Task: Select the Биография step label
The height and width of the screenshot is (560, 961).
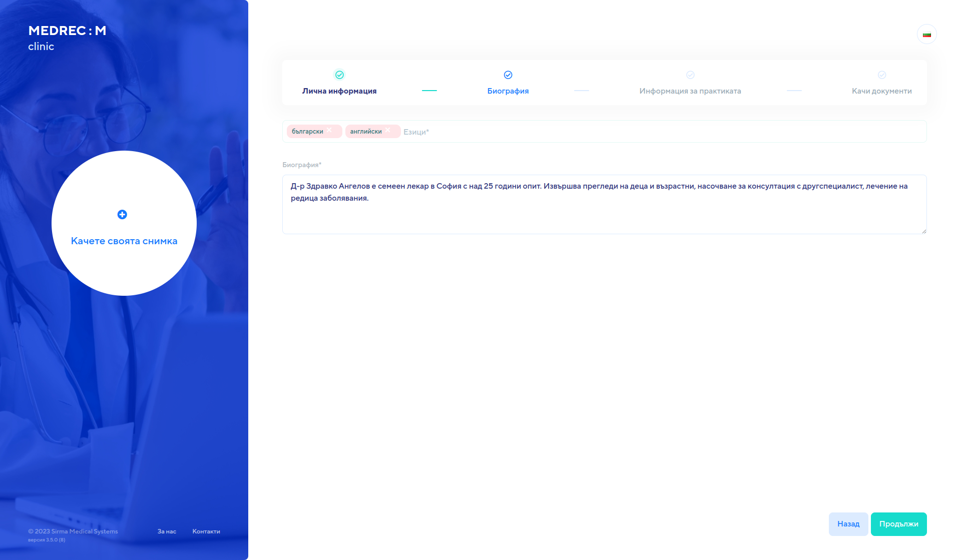Action: (x=508, y=91)
